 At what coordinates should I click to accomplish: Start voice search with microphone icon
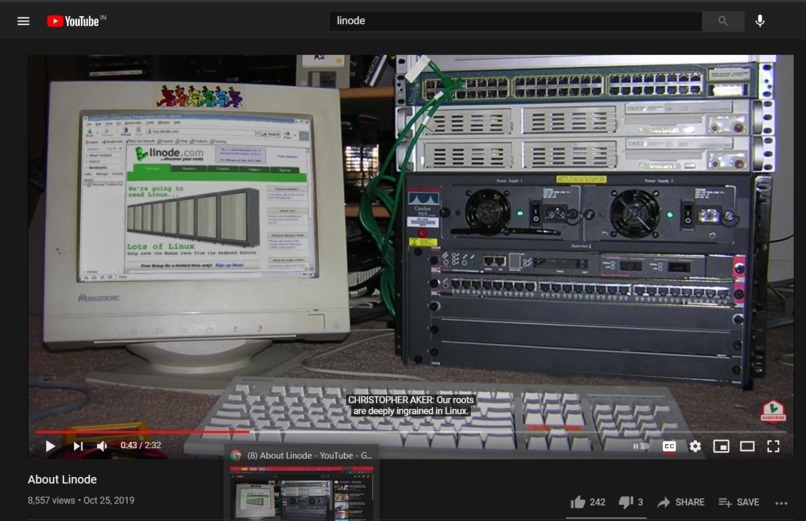(760, 21)
